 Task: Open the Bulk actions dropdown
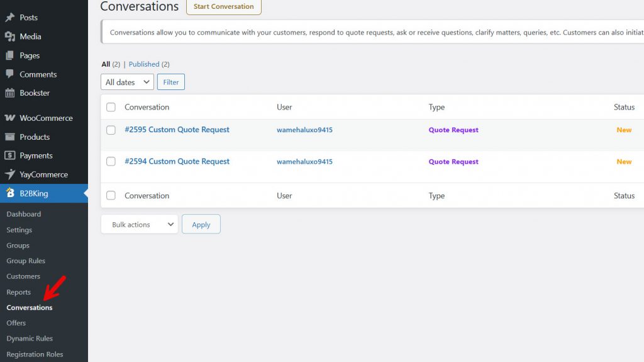click(x=140, y=224)
